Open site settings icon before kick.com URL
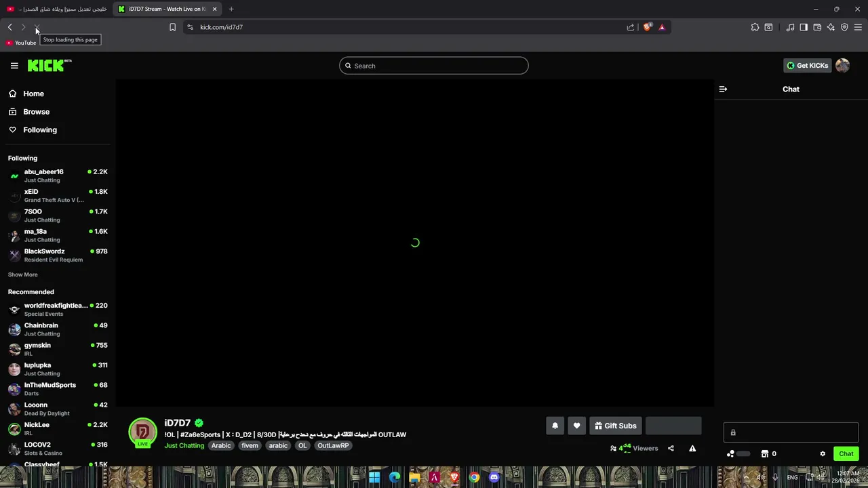The height and width of the screenshot is (488, 868). (x=190, y=27)
